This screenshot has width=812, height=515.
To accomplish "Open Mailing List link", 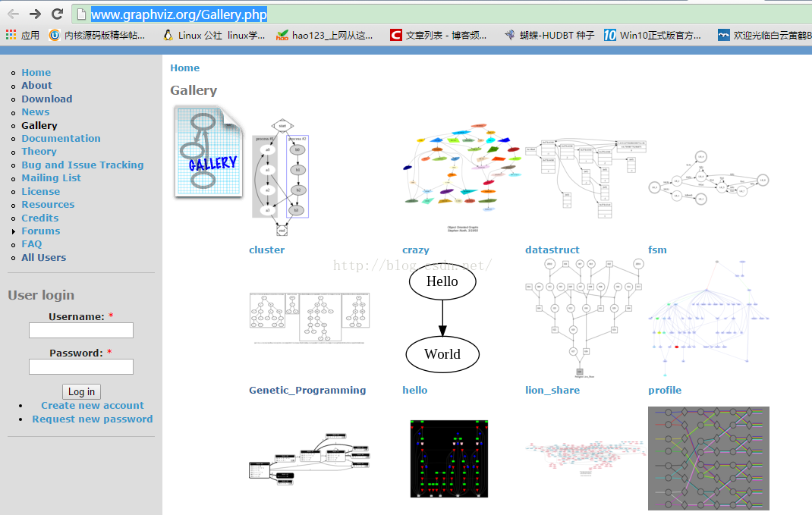I will tap(52, 178).
